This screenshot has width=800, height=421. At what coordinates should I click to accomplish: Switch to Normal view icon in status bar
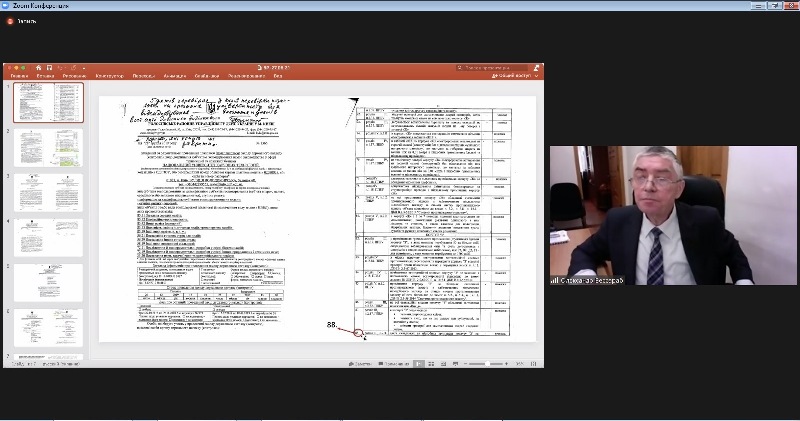[419, 364]
